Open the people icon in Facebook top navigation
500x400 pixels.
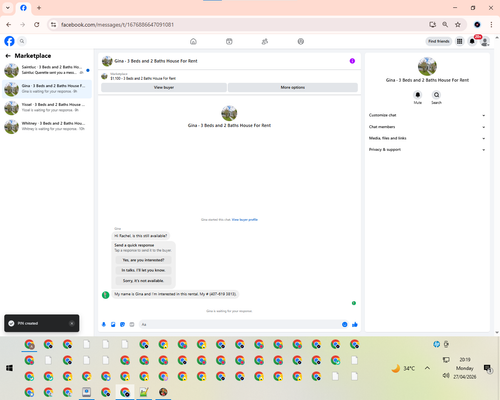tap(265, 41)
